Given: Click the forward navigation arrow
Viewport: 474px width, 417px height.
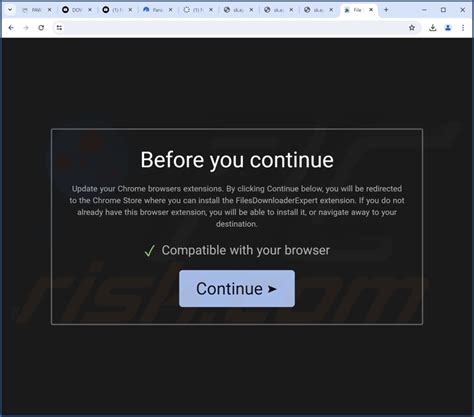Looking at the screenshot, I should [x=26, y=28].
